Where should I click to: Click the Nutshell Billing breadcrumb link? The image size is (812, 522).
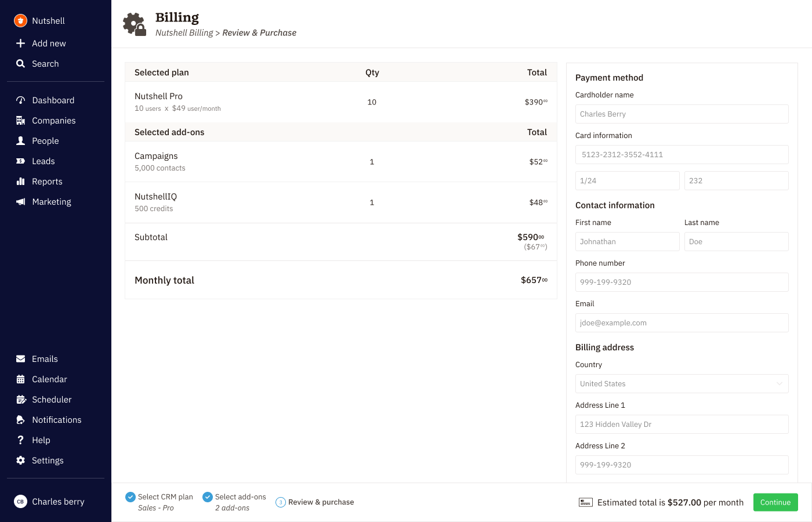(x=184, y=33)
